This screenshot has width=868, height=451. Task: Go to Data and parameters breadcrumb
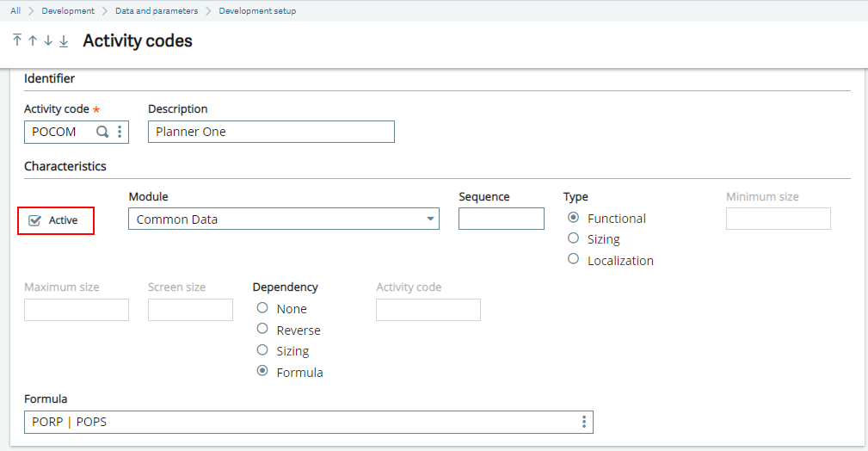[156, 10]
